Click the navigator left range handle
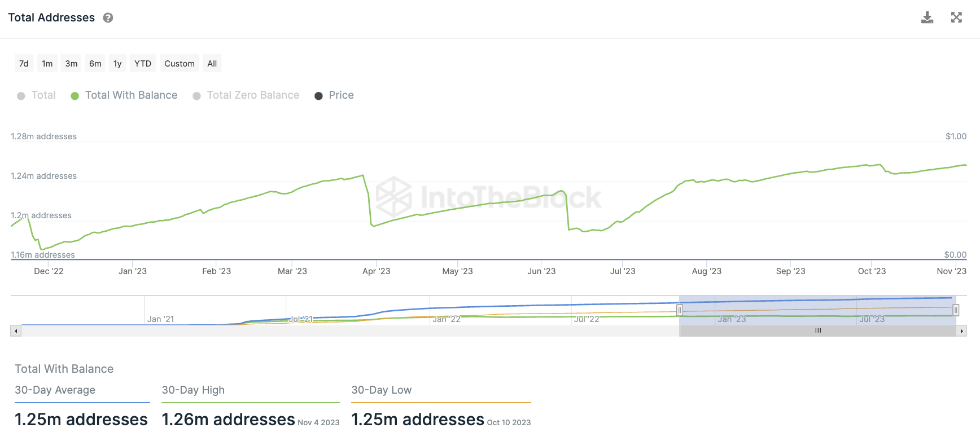Image resolution: width=980 pixels, height=441 pixels. pos(680,310)
